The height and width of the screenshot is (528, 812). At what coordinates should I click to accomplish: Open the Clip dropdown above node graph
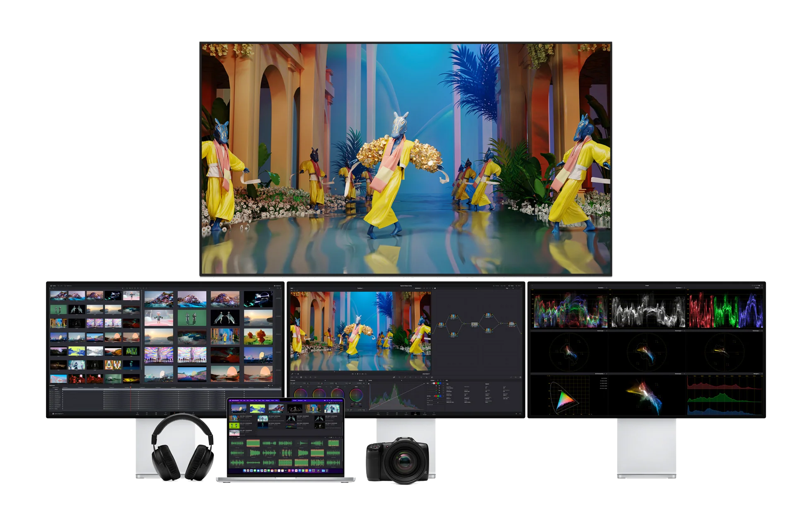point(508,288)
